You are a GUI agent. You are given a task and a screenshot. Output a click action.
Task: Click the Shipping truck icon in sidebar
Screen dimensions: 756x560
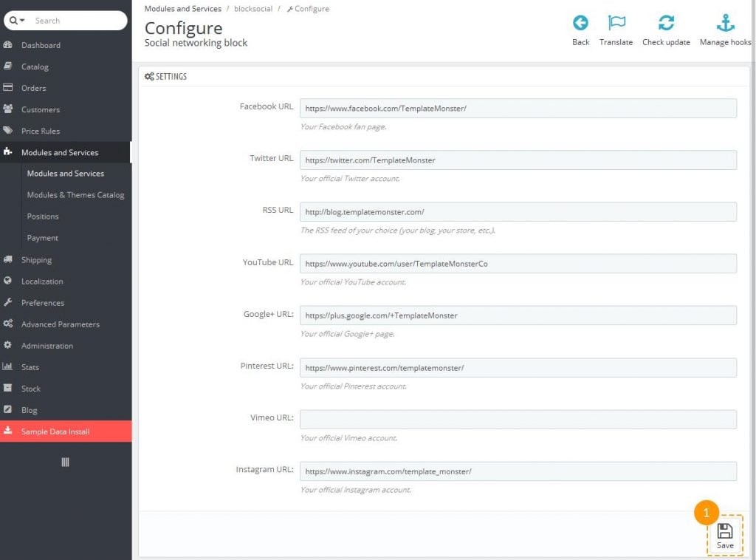click(x=8, y=260)
